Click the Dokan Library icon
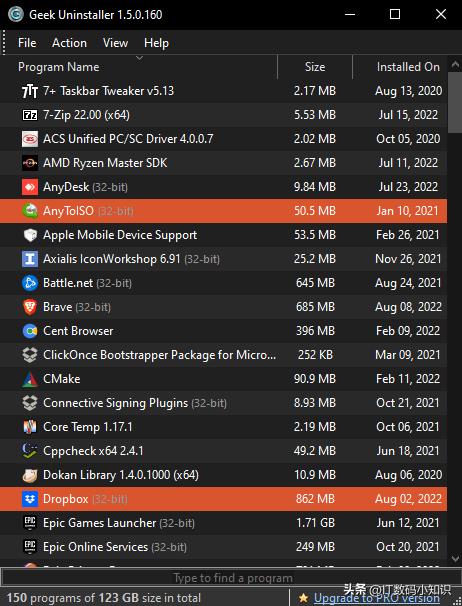Image resolution: width=462 pixels, height=606 pixels. (x=30, y=475)
